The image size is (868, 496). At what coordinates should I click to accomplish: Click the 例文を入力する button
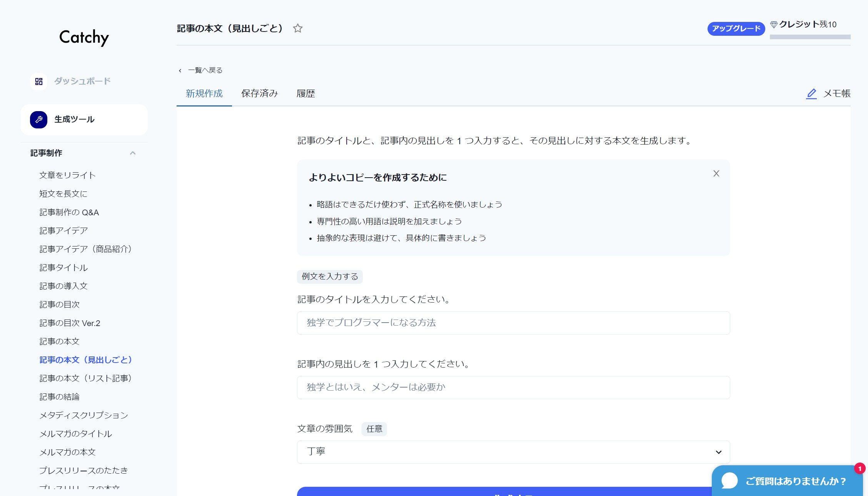330,276
